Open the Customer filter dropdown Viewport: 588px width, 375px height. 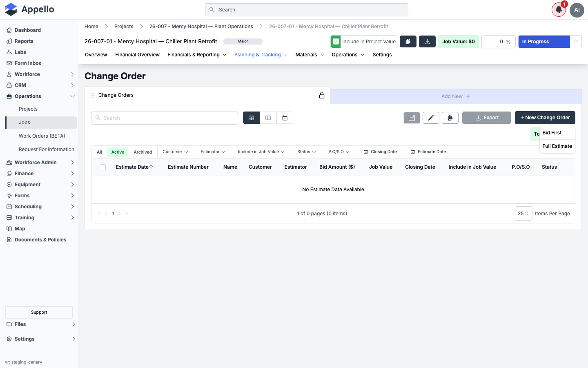tap(175, 152)
